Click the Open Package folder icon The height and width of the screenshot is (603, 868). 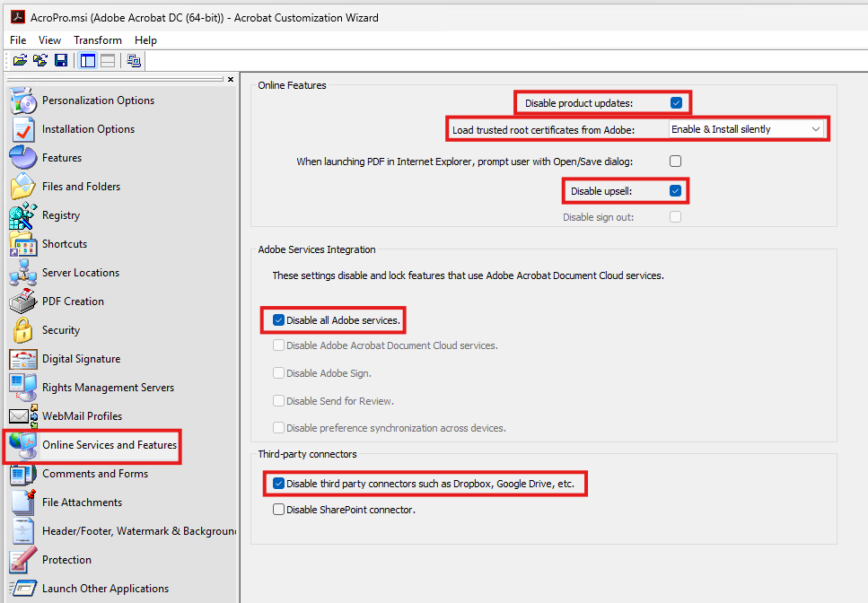pos(20,60)
